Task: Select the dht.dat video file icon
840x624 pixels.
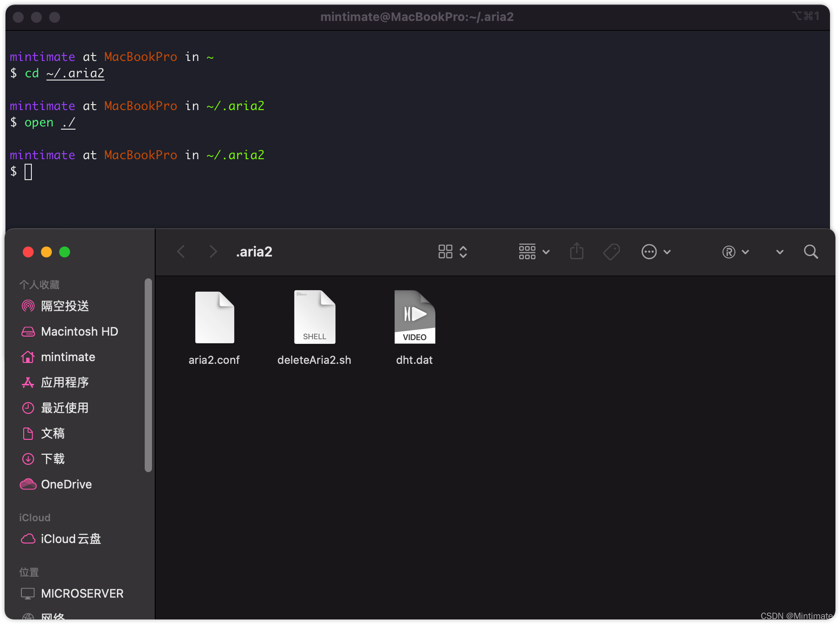Action: pyautogui.click(x=415, y=317)
